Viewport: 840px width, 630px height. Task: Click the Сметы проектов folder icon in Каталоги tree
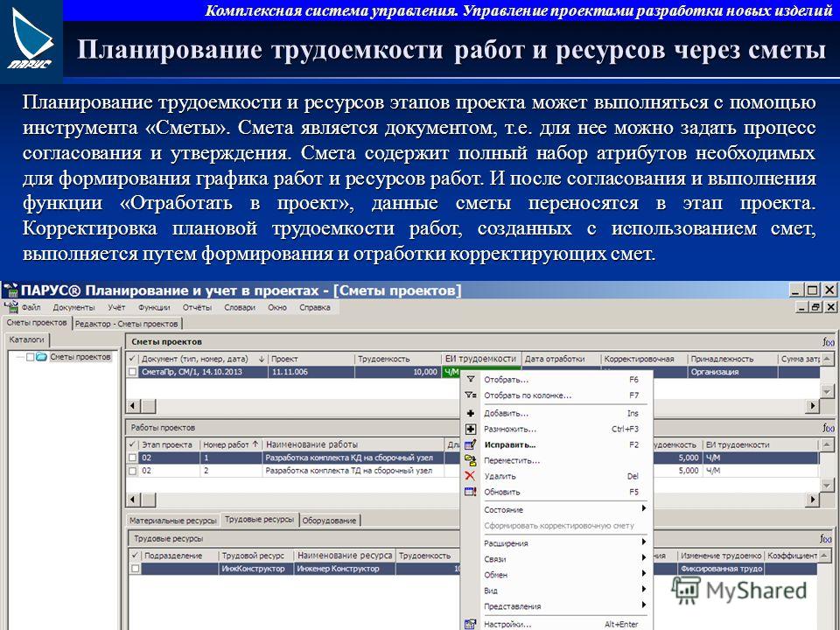(x=42, y=357)
